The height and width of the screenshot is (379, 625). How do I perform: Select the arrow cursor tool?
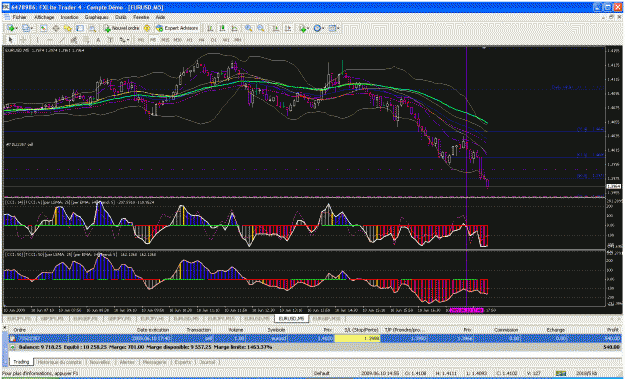coord(11,40)
